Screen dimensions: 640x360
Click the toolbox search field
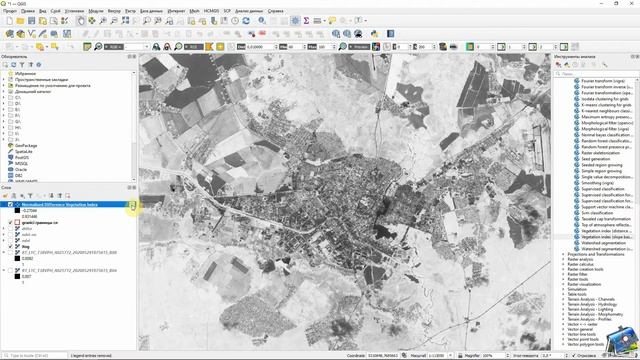[596, 74]
